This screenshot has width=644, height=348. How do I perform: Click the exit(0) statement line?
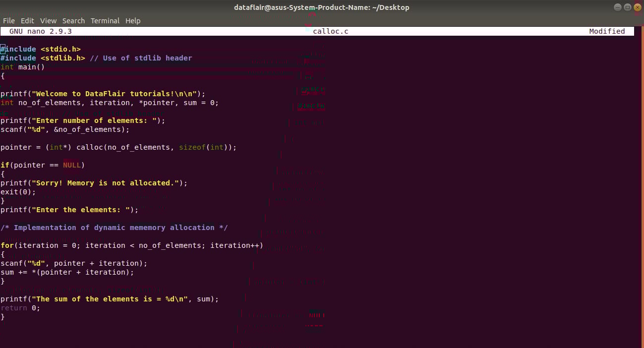click(x=18, y=191)
